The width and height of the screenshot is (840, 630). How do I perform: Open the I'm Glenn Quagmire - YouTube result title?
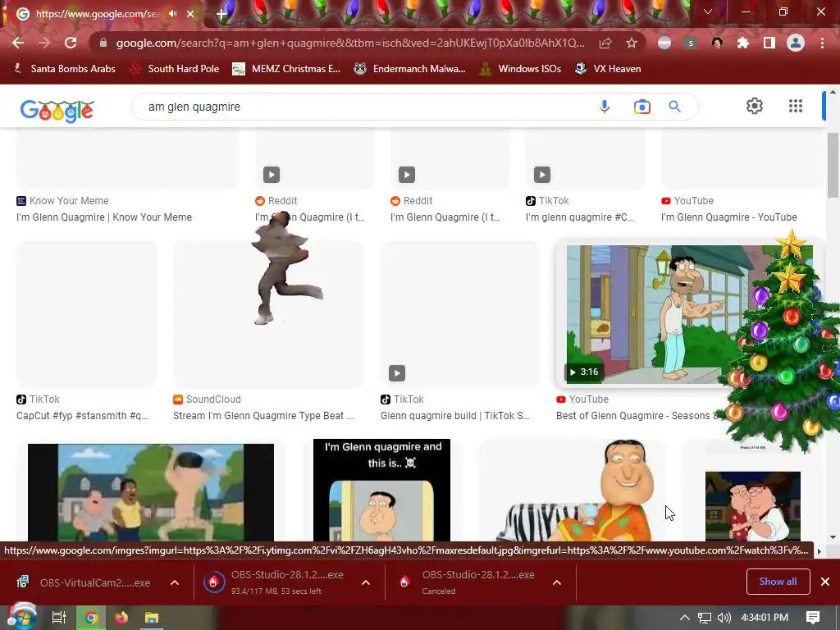(728, 217)
